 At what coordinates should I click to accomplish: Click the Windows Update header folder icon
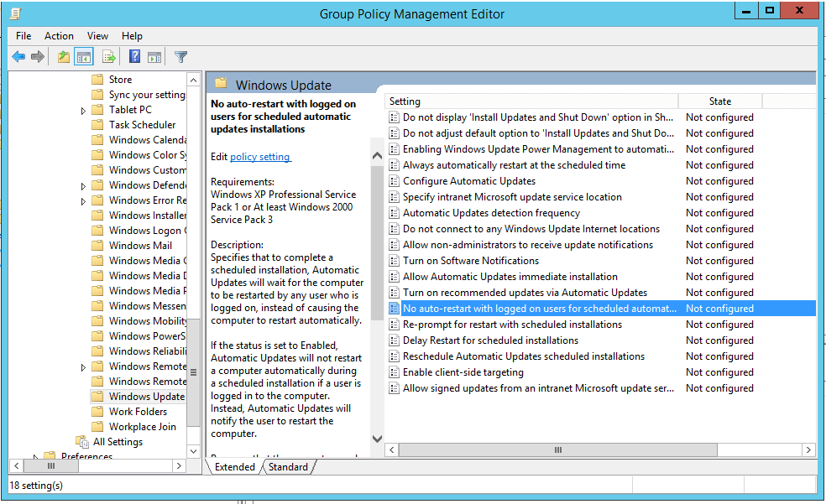click(x=221, y=83)
